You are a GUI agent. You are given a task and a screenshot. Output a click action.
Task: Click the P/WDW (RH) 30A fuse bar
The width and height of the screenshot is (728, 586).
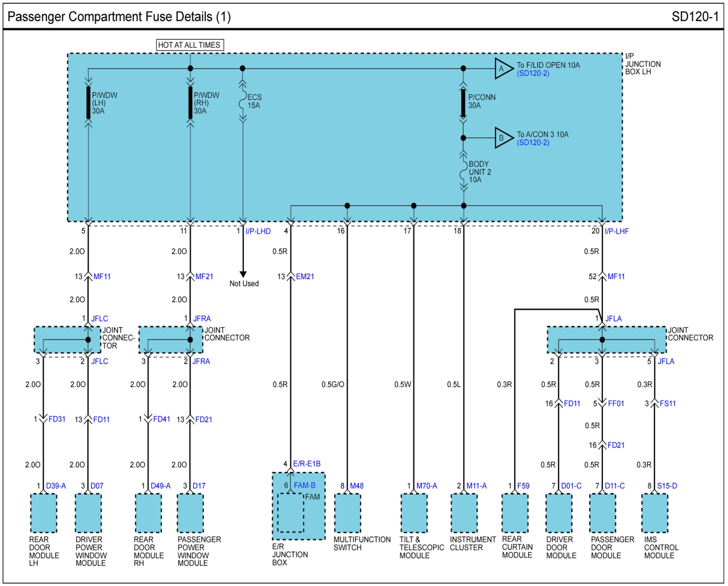(x=190, y=103)
